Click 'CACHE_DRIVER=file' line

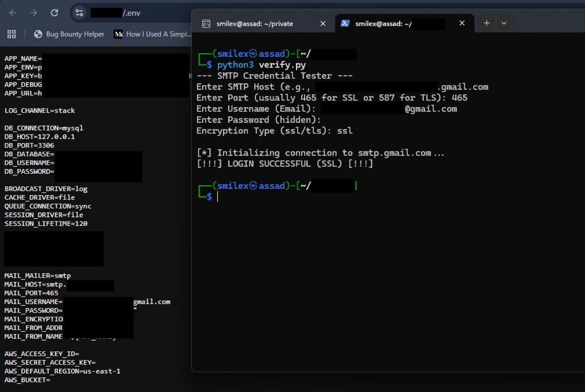point(40,198)
